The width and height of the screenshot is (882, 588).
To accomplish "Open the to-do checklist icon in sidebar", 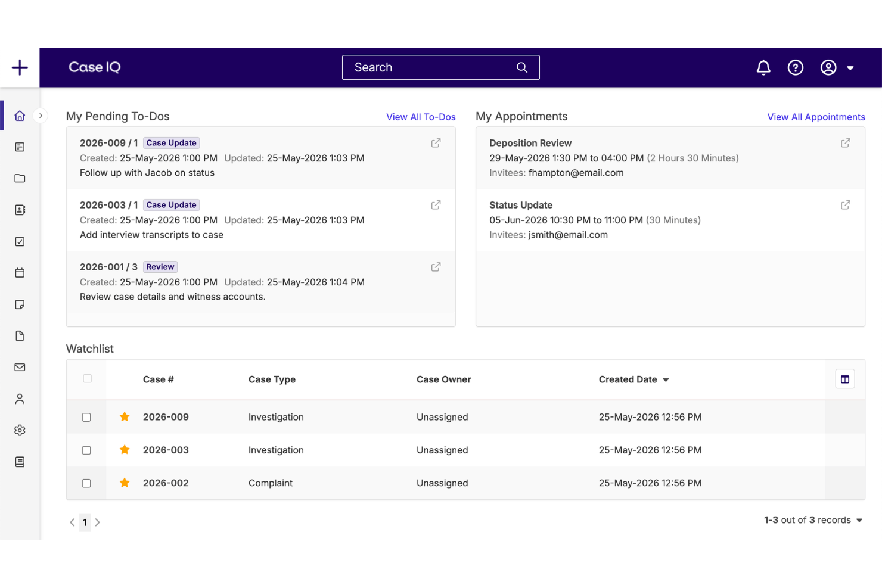I will (20, 241).
